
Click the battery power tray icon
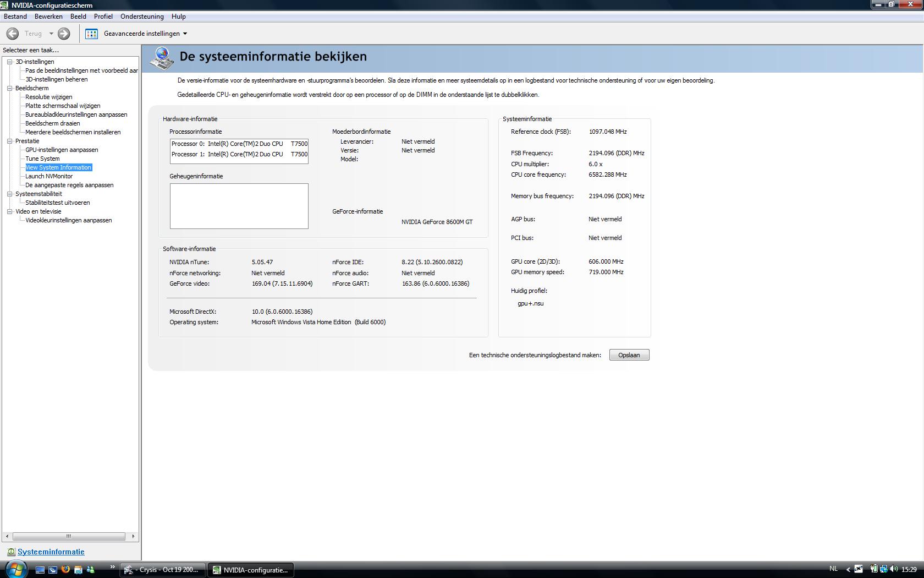[x=873, y=569]
